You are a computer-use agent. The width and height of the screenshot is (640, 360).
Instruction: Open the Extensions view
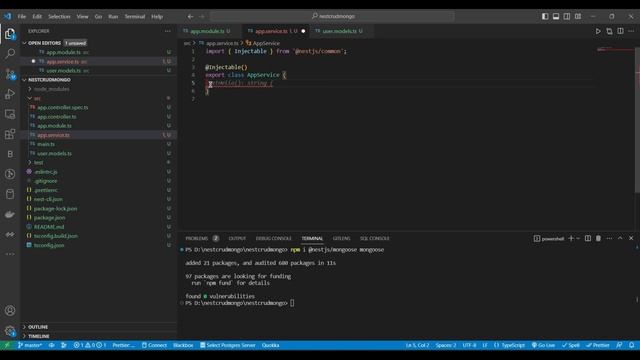tap(10, 134)
